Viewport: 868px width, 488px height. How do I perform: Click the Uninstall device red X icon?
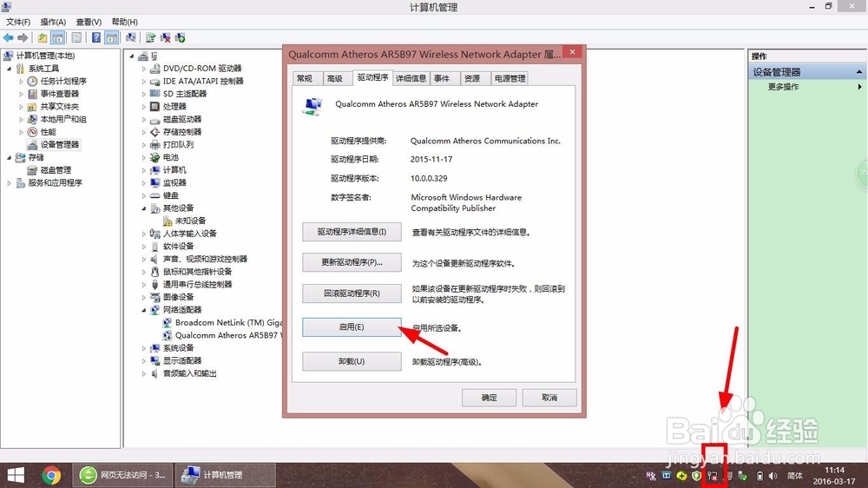point(165,37)
